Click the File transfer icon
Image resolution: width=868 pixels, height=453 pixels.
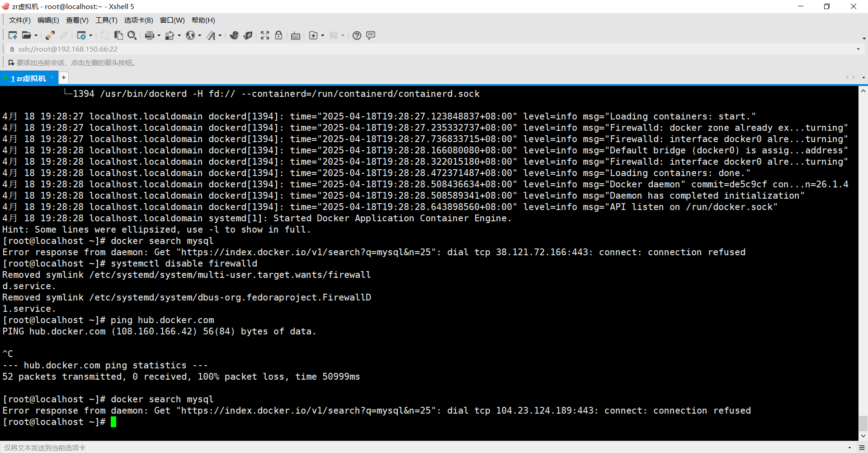(x=170, y=35)
